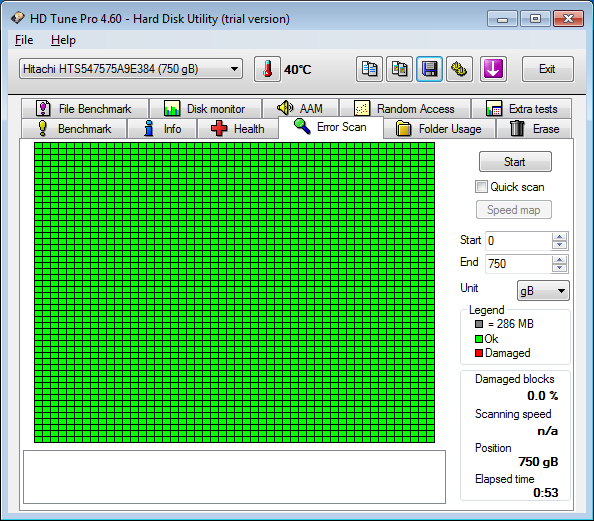Screen dimensions: 594x521
Task: Copy screenshot to clipboard toolbar icon
Action: coord(399,69)
